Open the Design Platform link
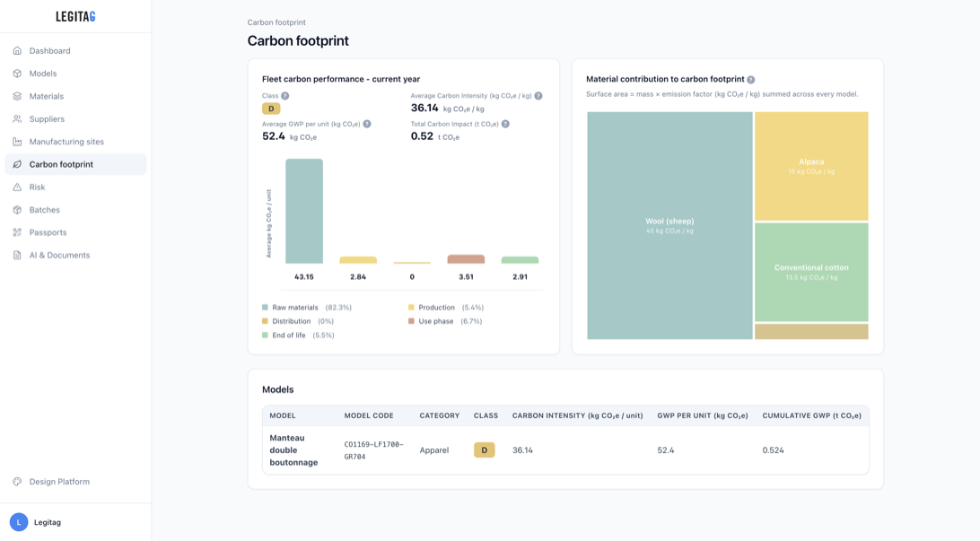 click(x=75, y=482)
